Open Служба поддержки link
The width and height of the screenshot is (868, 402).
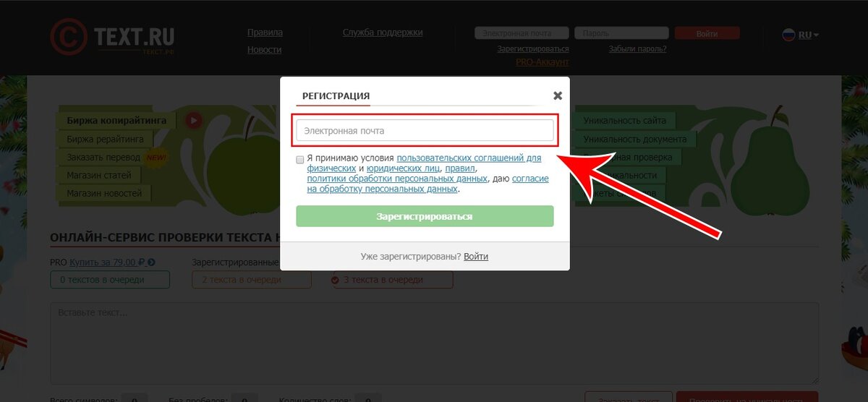383,33
